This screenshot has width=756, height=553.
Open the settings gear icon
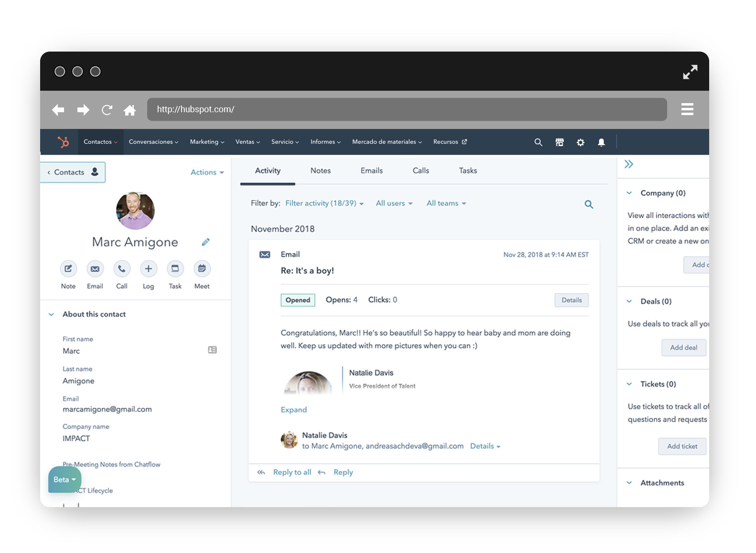click(x=581, y=142)
